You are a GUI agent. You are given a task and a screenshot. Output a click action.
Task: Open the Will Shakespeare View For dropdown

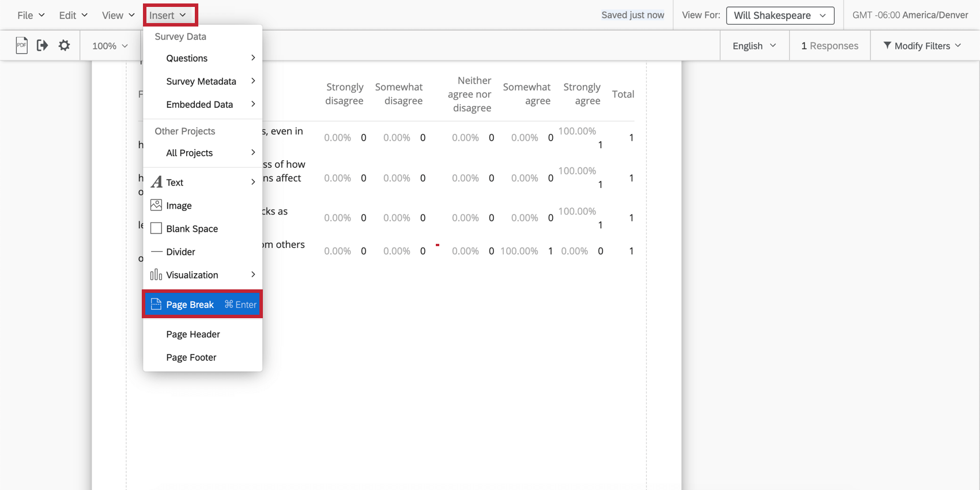coord(780,16)
